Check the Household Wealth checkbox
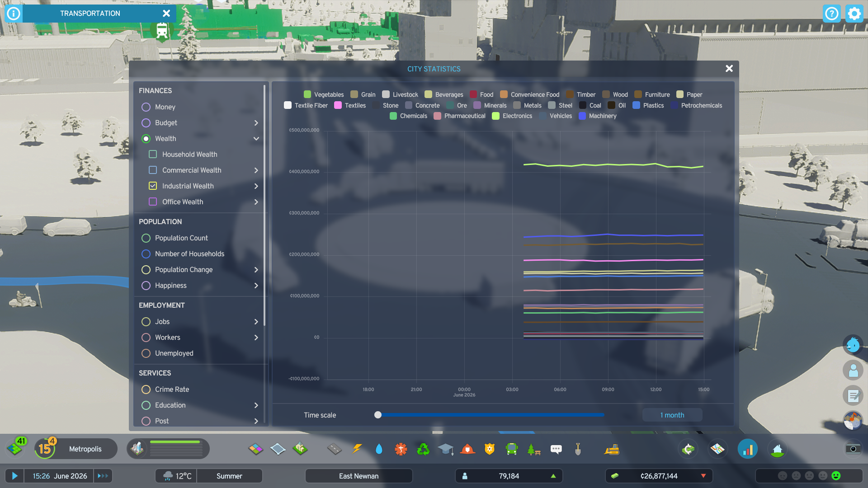Image resolution: width=868 pixels, height=488 pixels. pyautogui.click(x=153, y=155)
